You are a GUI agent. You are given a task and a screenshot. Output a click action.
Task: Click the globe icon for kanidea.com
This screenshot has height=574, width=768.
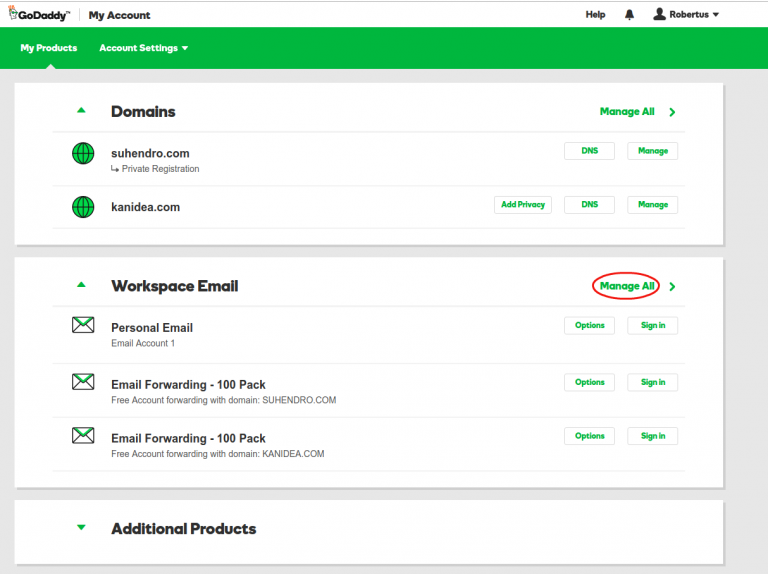click(x=83, y=207)
